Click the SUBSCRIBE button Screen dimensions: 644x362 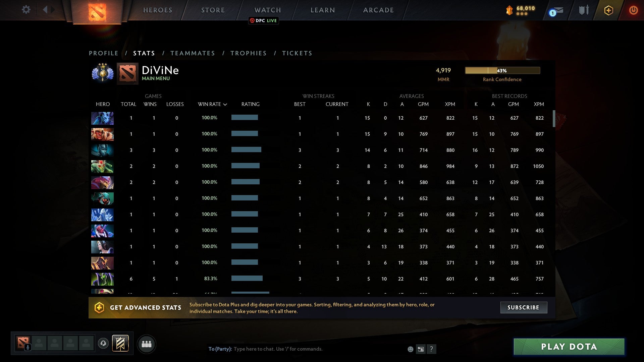[523, 307]
